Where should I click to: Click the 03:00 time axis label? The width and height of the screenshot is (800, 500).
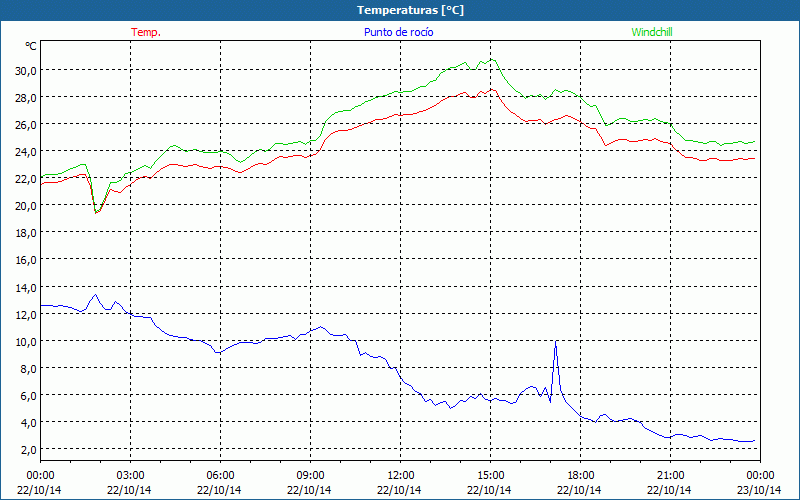pyautogui.click(x=130, y=476)
